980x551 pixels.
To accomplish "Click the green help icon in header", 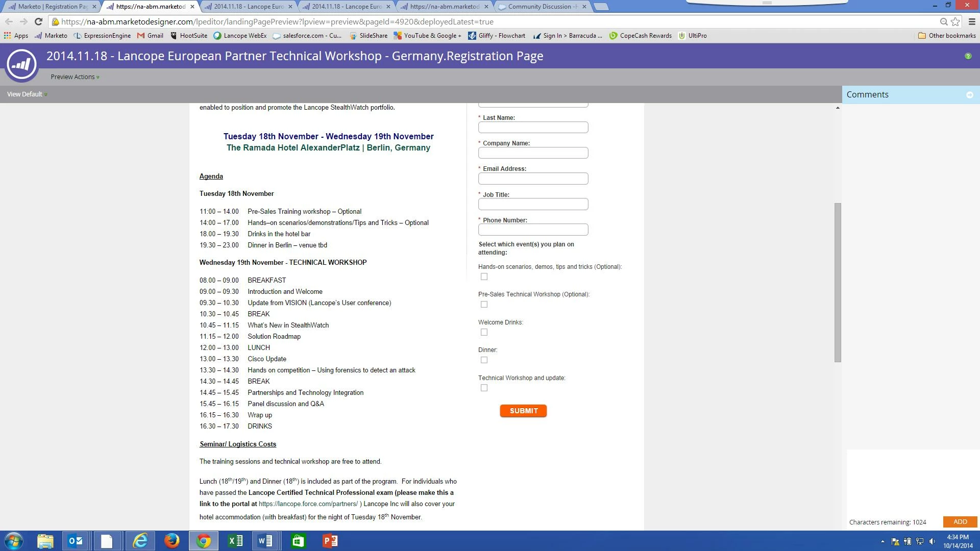I will [x=968, y=56].
